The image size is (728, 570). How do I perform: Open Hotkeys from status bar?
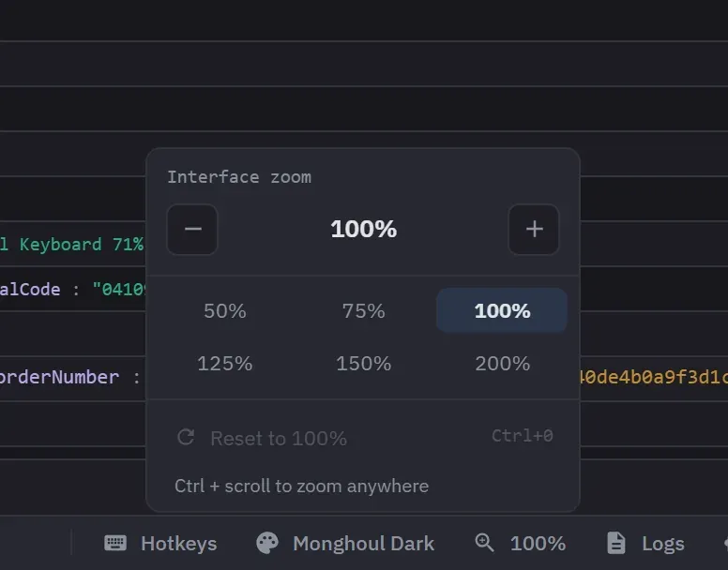click(x=160, y=543)
